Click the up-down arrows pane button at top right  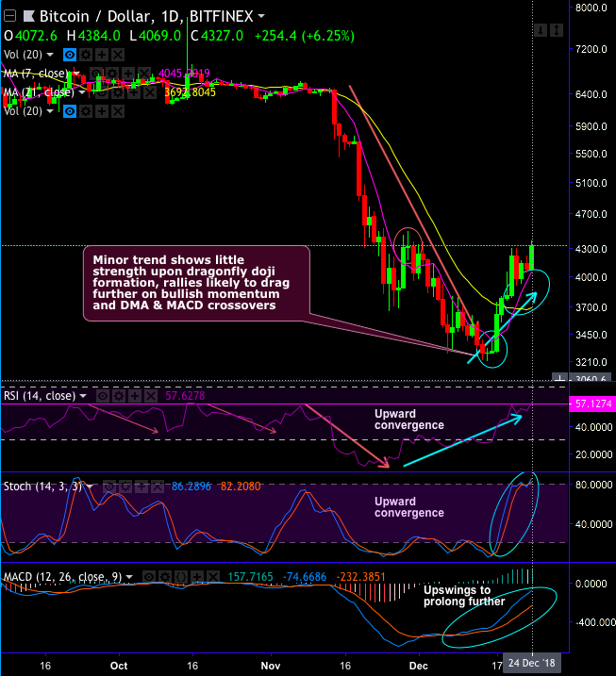click(x=557, y=30)
